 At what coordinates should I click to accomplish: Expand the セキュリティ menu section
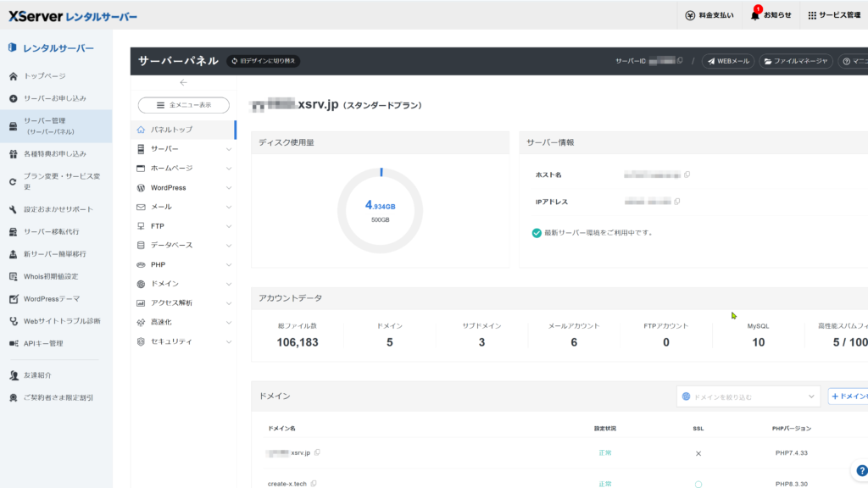coord(183,341)
